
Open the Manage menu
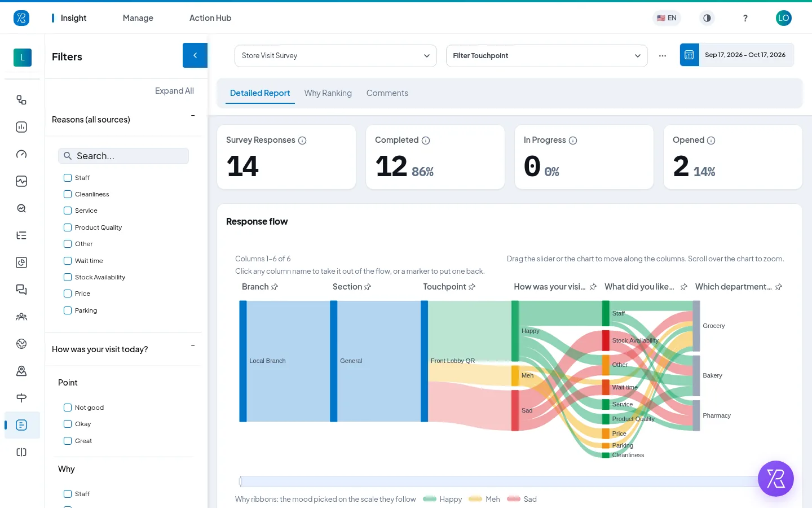[138, 18]
